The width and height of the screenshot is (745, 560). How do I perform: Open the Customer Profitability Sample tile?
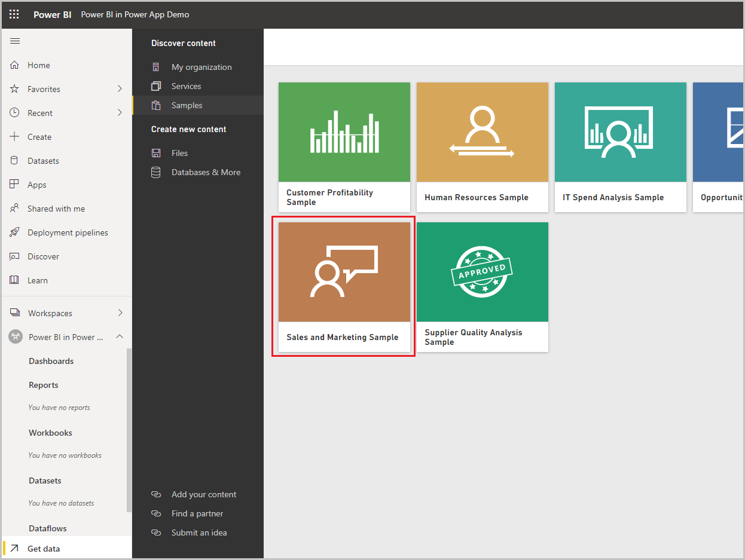tap(344, 147)
